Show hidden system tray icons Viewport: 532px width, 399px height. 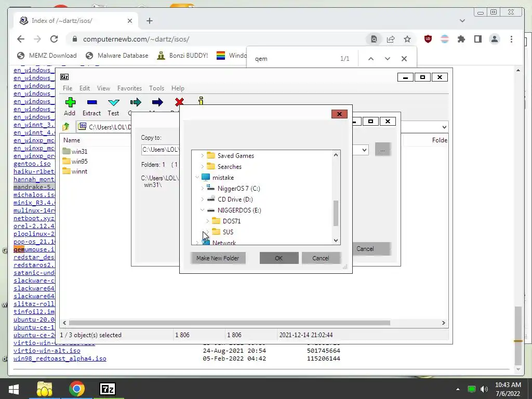tap(458, 389)
